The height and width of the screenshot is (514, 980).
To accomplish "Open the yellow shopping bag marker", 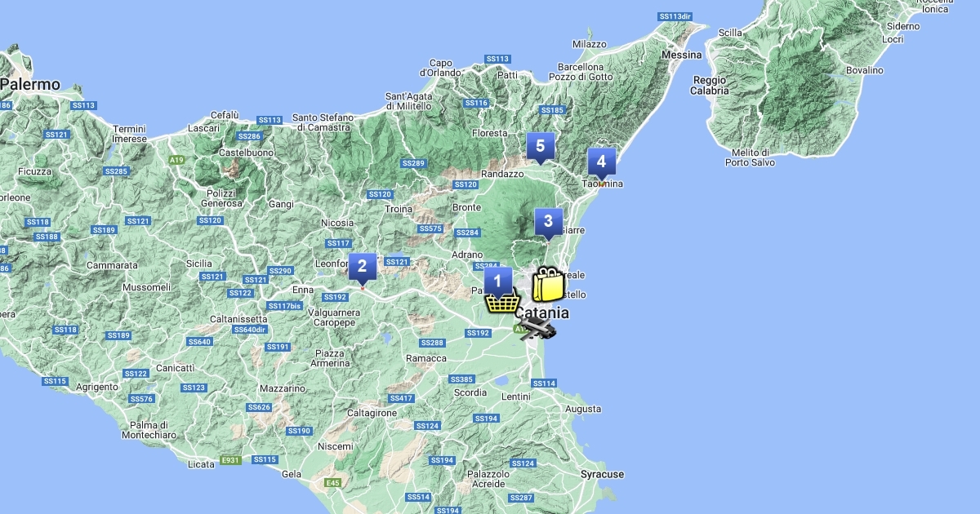I will click(x=548, y=286).
